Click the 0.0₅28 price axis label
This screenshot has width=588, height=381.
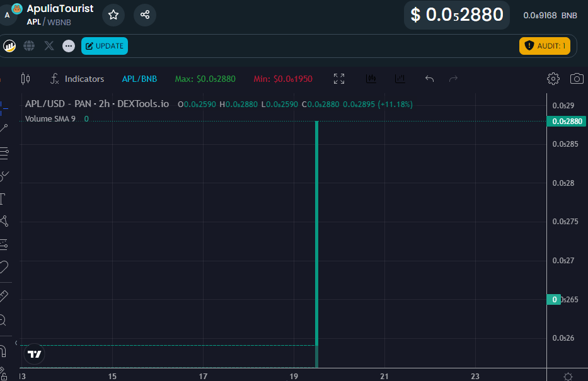(563, 183)
